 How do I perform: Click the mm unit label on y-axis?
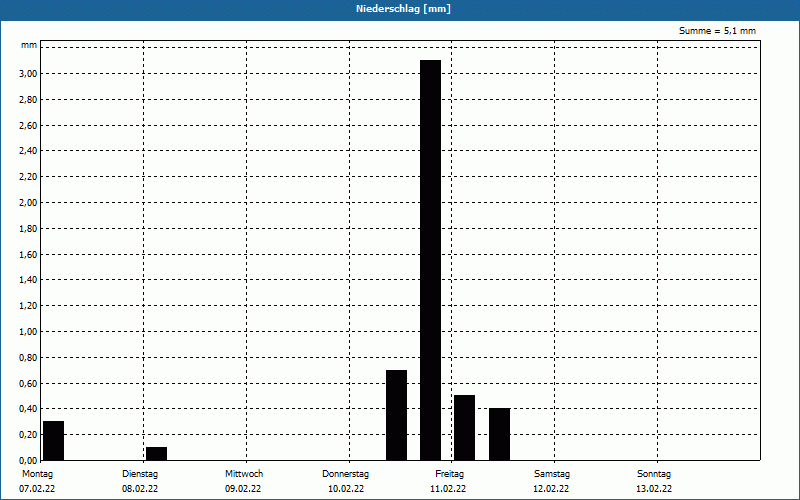[29, 45]
